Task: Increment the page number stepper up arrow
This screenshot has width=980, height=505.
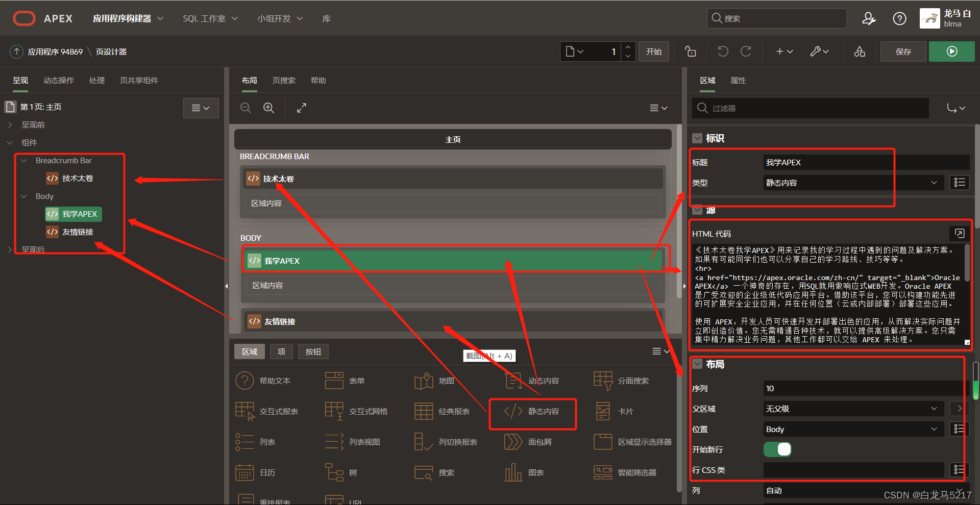Action: pyautogui.click(x=628, y=47)
